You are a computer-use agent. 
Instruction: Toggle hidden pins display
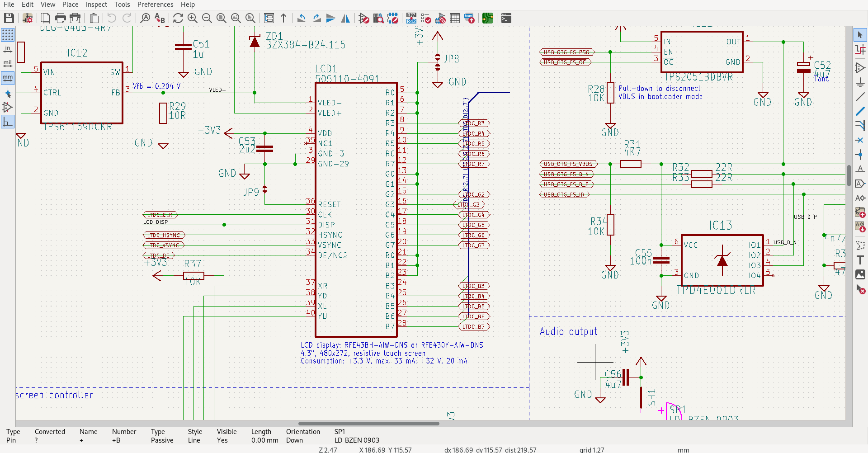[8, 107]
